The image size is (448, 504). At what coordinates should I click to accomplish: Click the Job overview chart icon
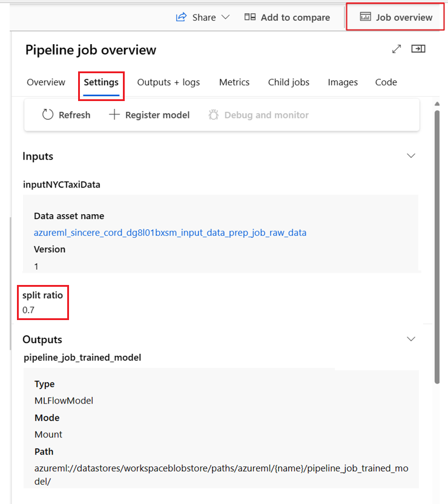coord(365,18)
